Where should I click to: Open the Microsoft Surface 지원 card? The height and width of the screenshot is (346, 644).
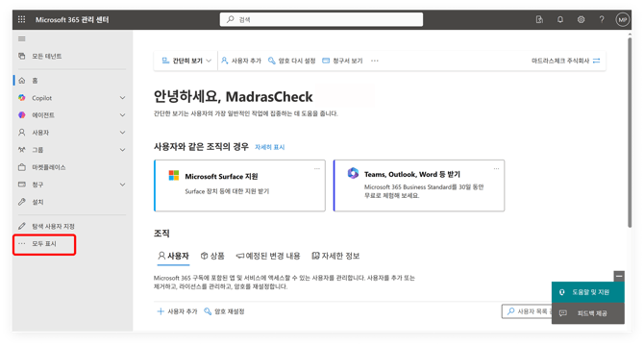239,185
